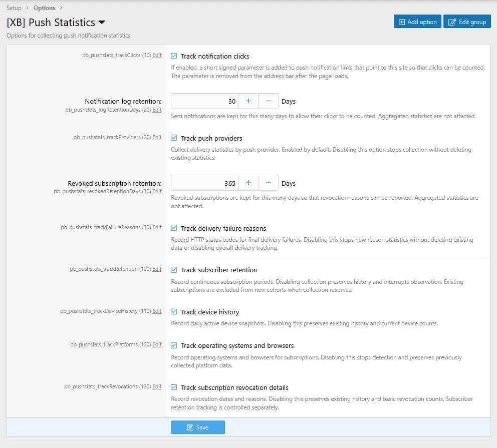Click the 'Notification log retention:' label
Screen dimensions: 497x448
123,101
